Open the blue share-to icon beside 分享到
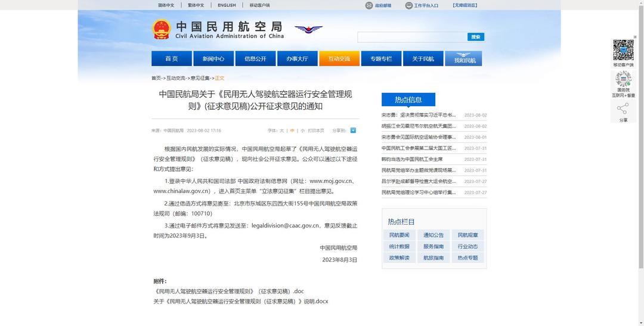This screenshot has height=326, width=644. coord(353,130)
